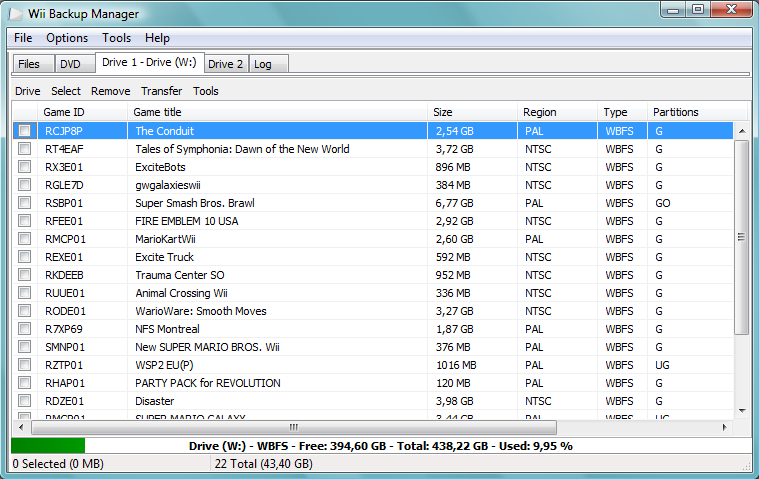The width and height of the screenshot is (759, 479).
Task: Click the horizontal scrollbar left arrow
Action: point(21,427)
